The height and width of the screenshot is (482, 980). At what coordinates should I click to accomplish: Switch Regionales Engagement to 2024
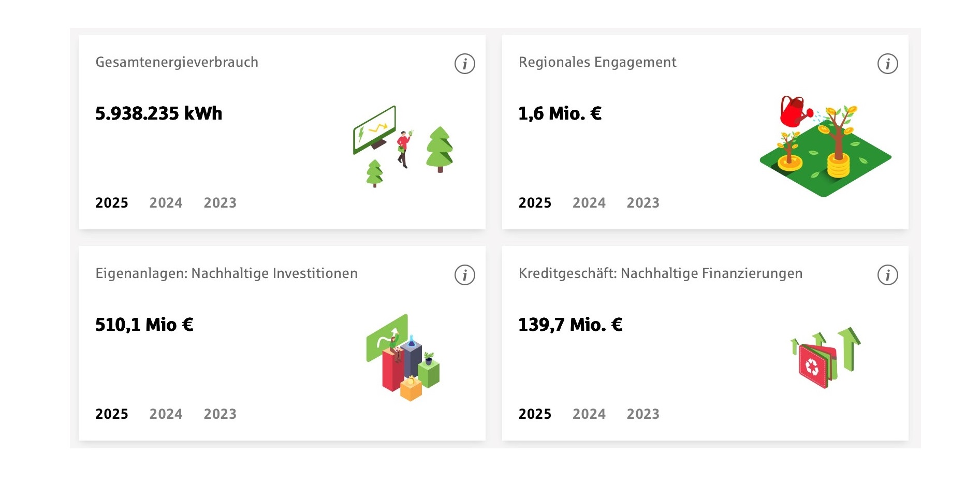pos(589,203)
